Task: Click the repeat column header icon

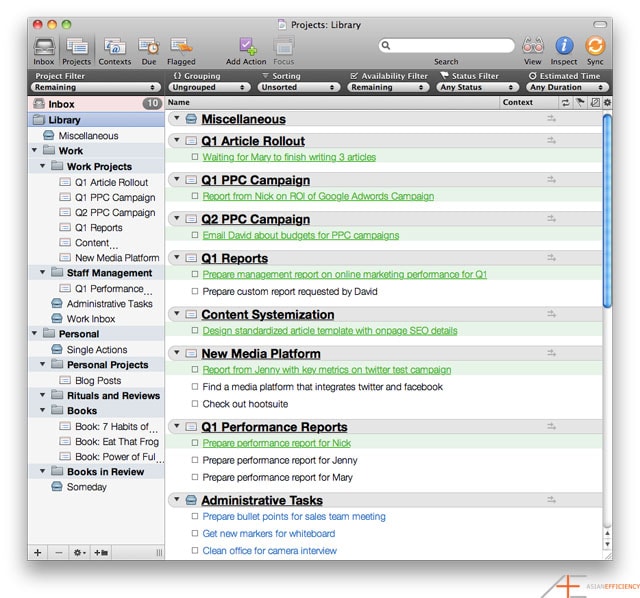Action: [565, 102]
